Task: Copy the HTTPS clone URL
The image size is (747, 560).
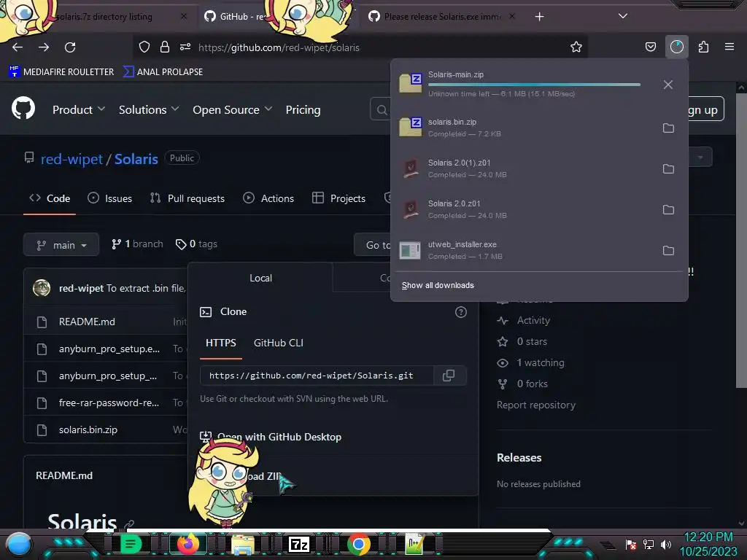Action: tap(449, 376)
